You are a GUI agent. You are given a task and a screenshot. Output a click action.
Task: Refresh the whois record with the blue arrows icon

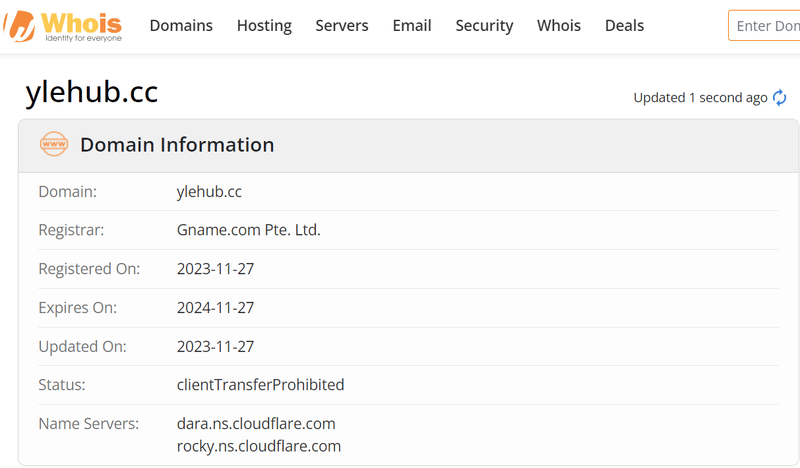click(x=779, y=97)
